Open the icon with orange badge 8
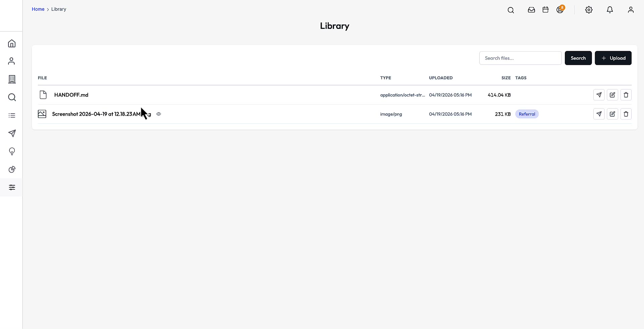 click(560, 9)
